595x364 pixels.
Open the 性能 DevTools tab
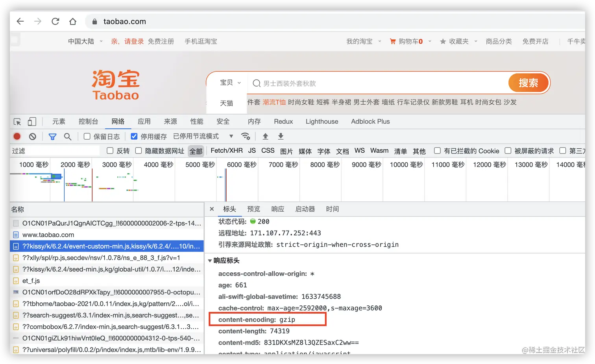click(197, 122)
